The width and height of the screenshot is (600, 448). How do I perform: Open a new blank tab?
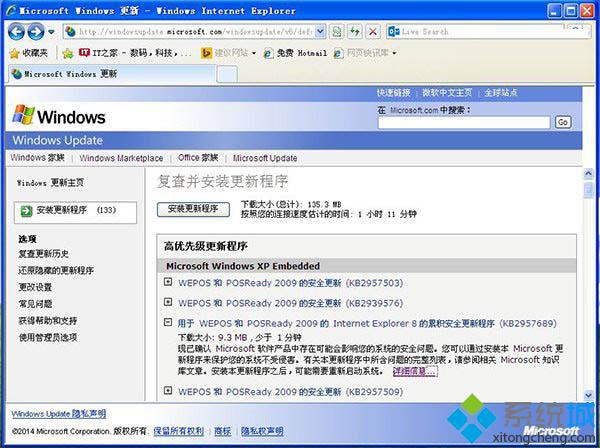[x=227, y=74]
